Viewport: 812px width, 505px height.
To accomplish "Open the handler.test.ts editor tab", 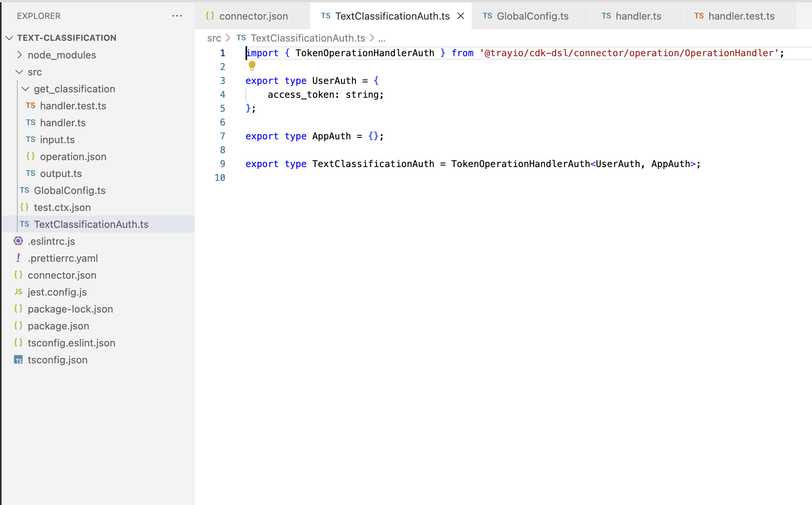I will pyautogui.click(x=741, y=16).
